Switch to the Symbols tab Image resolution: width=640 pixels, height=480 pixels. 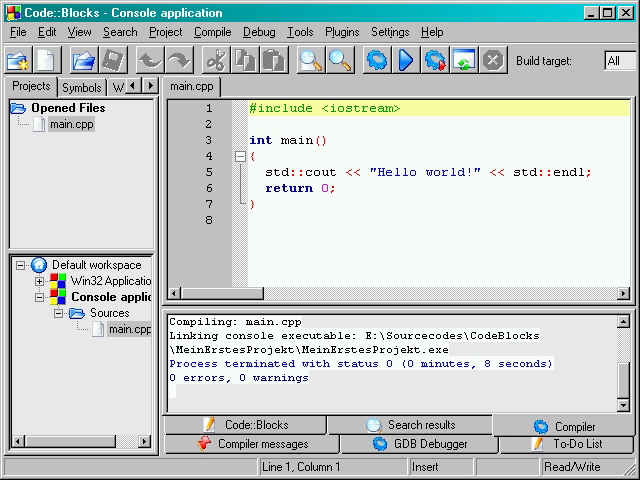(82, 88)
